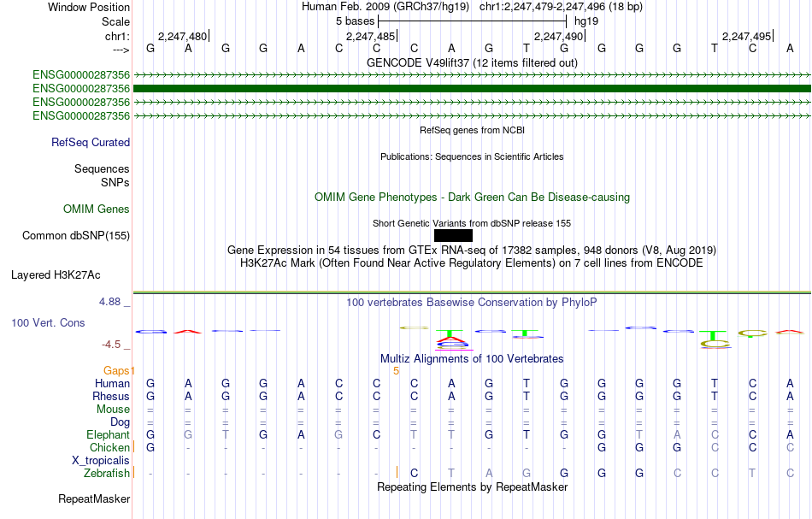The image size is (812, 519).
Task: Select the Human alignment row label
Action: (112, 384)
